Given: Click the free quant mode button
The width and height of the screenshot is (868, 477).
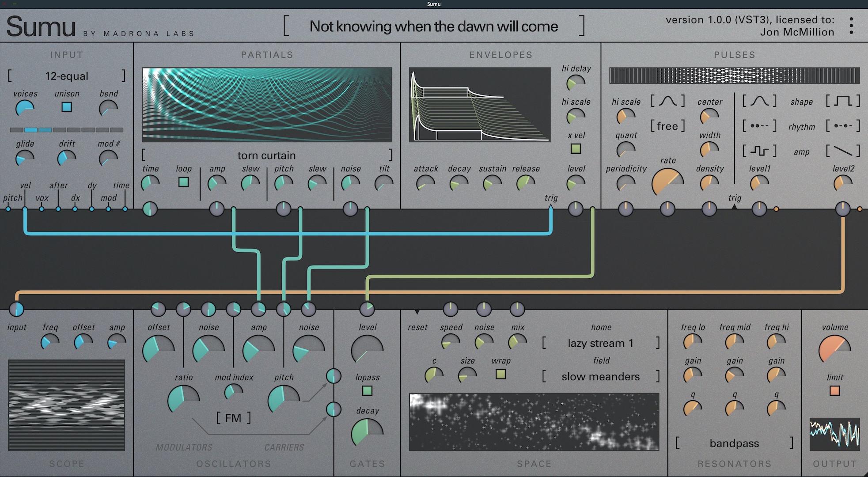Looking at the screenshot, I should pos(667,126).
